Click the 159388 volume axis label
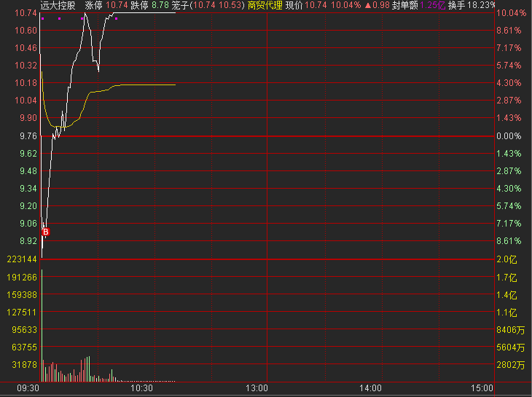 pos(22,295)
